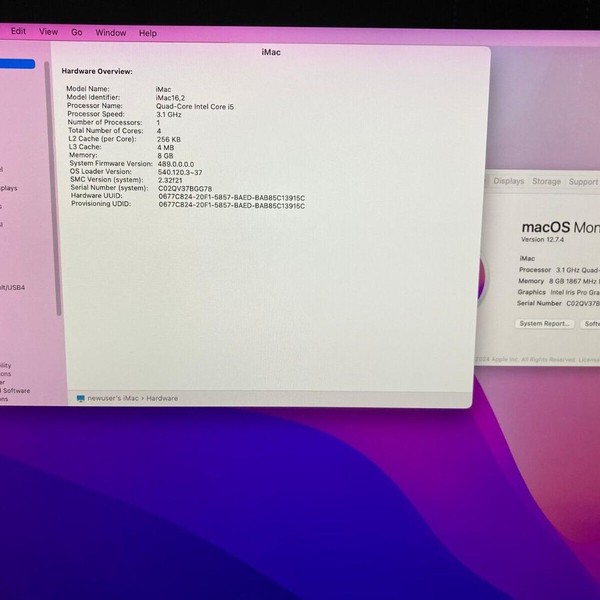Select the Processor Speed value 3.1 GHz
Image resolution: width=600 pixels, height=600 pixels.
[169, 114]
